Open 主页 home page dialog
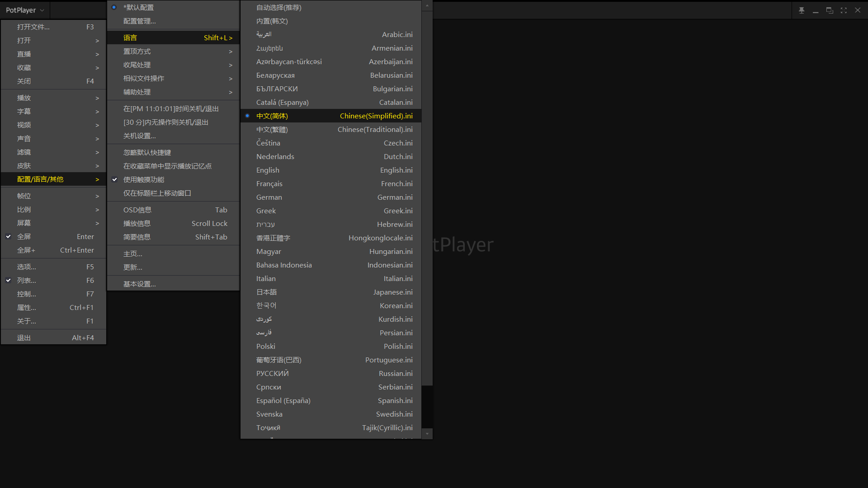The image size is (868, 488). 132,253
